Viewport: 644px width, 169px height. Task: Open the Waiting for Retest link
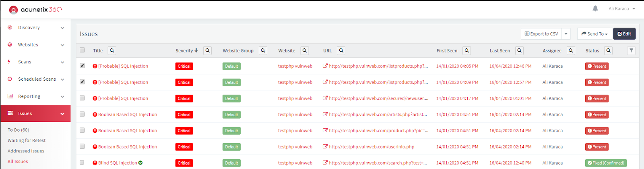click(27, 140)
